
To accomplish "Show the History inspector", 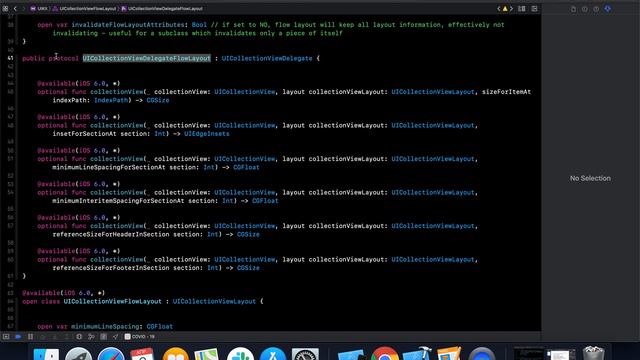I will click(x=585, y=9).
